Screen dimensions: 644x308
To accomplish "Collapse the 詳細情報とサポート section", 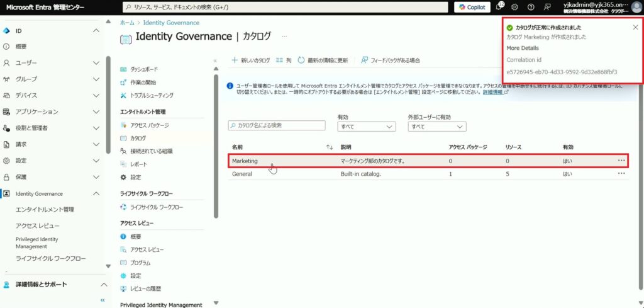I will (104, 285).
